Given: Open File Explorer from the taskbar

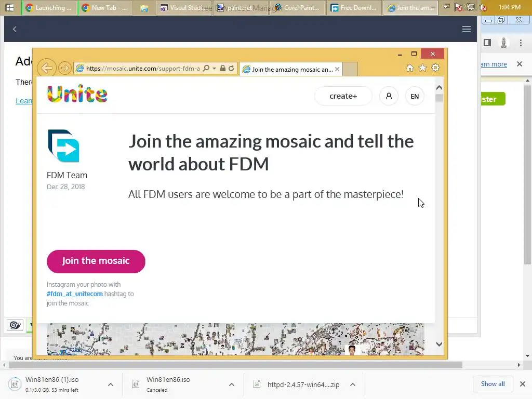Looking at the screenshot, I should point(144,7).
